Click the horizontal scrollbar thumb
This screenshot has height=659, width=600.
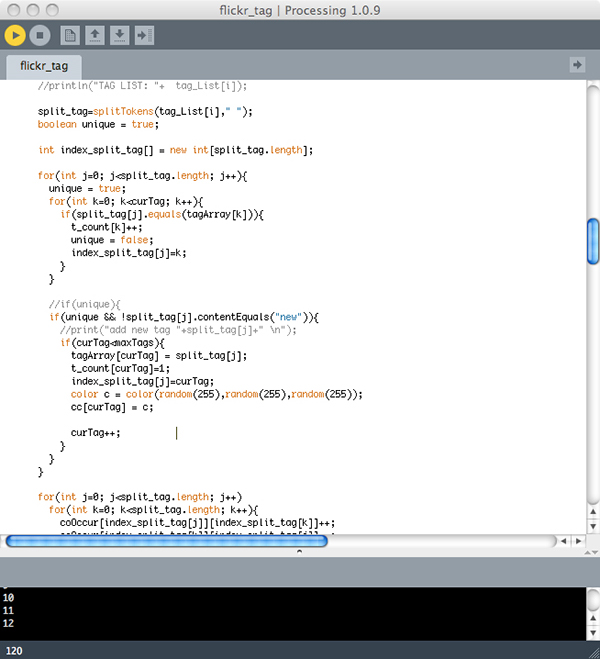(167, 541)
